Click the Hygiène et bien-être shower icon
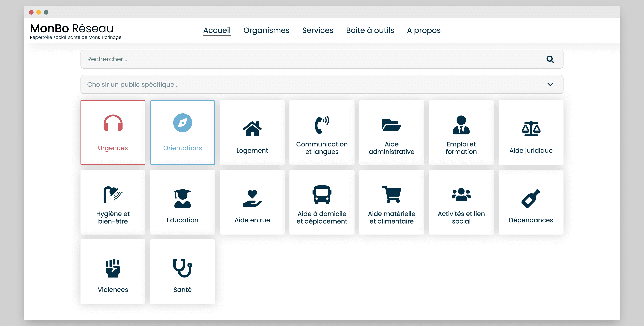 (x=113, y=194)
